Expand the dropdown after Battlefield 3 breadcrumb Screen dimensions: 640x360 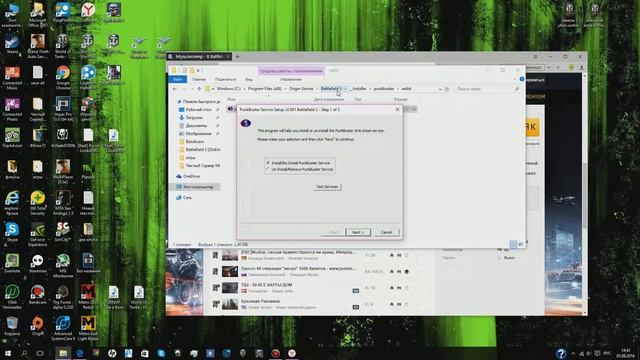[345, 89]
